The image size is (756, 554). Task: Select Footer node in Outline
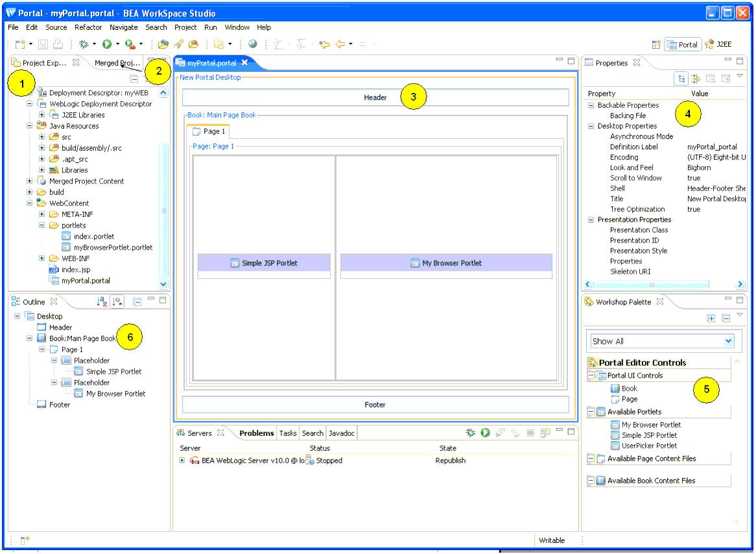coord(54,405)
